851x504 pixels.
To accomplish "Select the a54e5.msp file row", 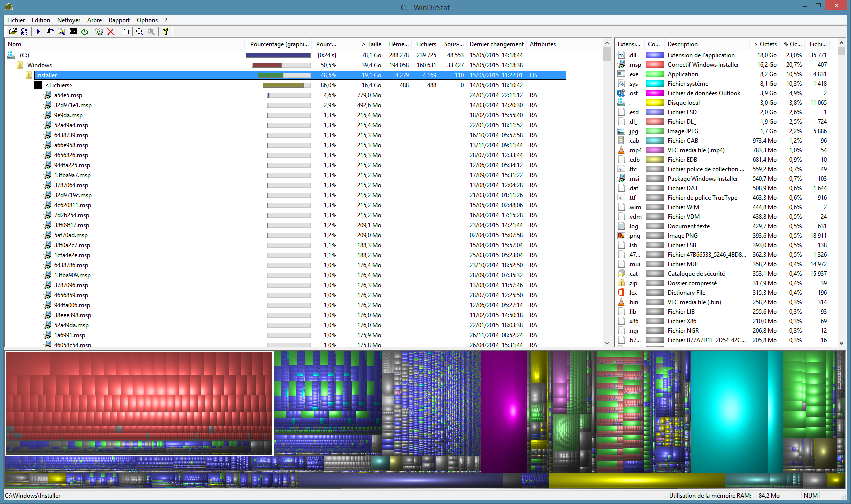I will point(68,95).
